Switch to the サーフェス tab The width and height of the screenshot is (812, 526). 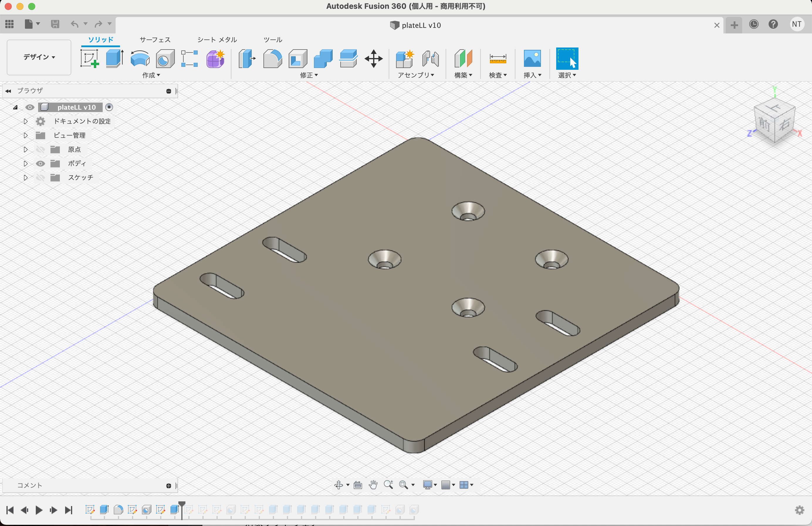tap(155, 40)
